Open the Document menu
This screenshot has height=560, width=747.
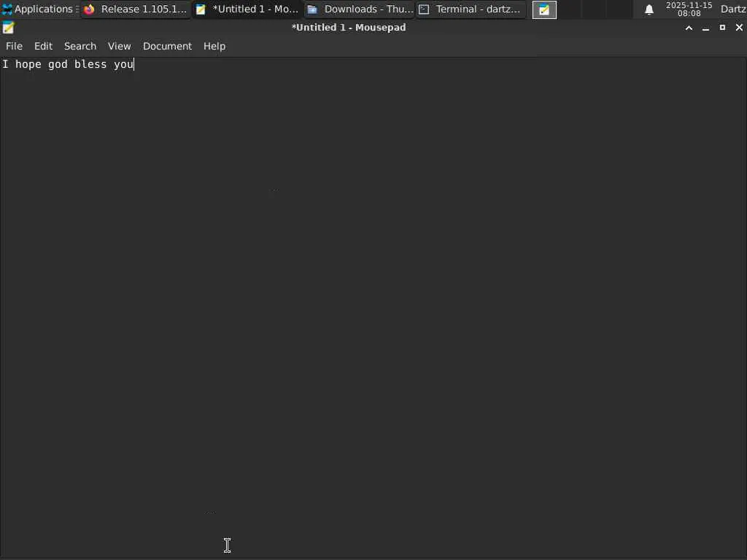click(x=167, y=46)
